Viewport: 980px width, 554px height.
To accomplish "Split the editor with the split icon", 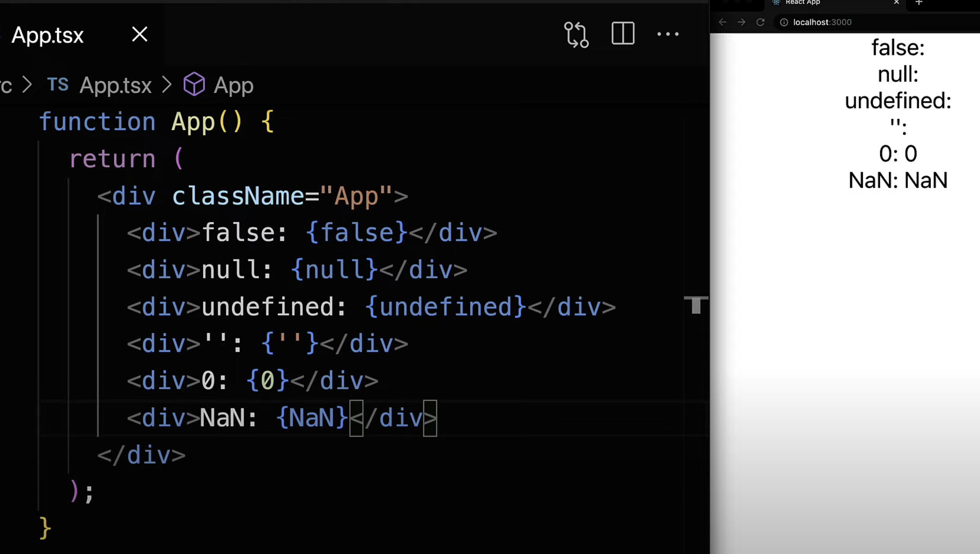I will click(x=623, y=34).
